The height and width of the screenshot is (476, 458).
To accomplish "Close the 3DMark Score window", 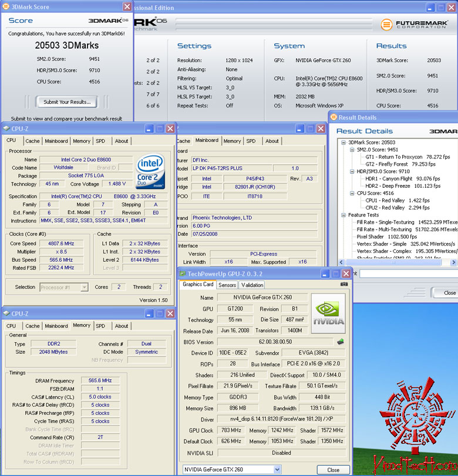I will (127, 6).
